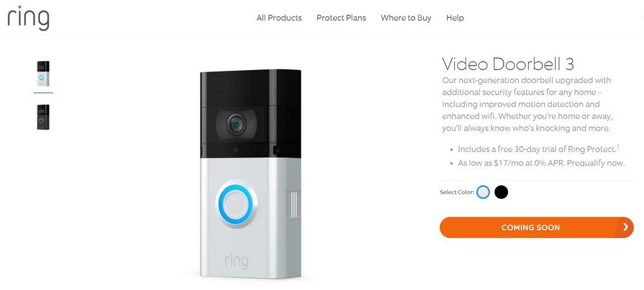Click the free 30-day Ring Protect trial text
The image size is (644, 290).
536,149
